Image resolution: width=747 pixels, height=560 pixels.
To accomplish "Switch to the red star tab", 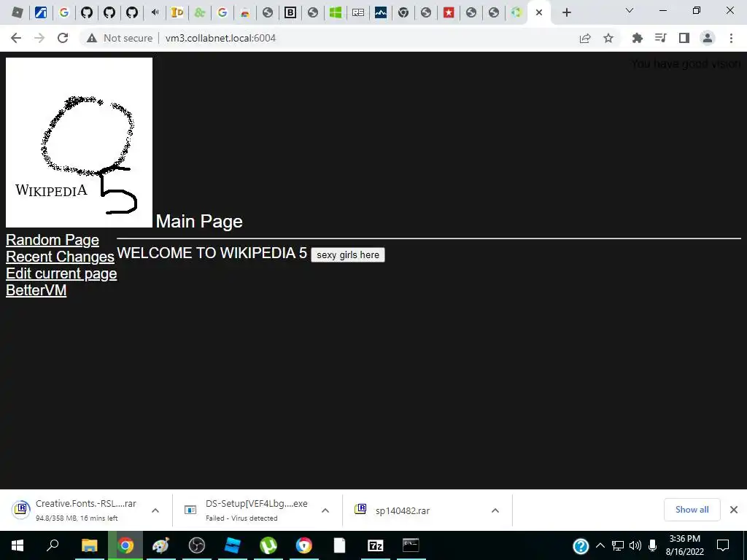I will tap(449, 12).
